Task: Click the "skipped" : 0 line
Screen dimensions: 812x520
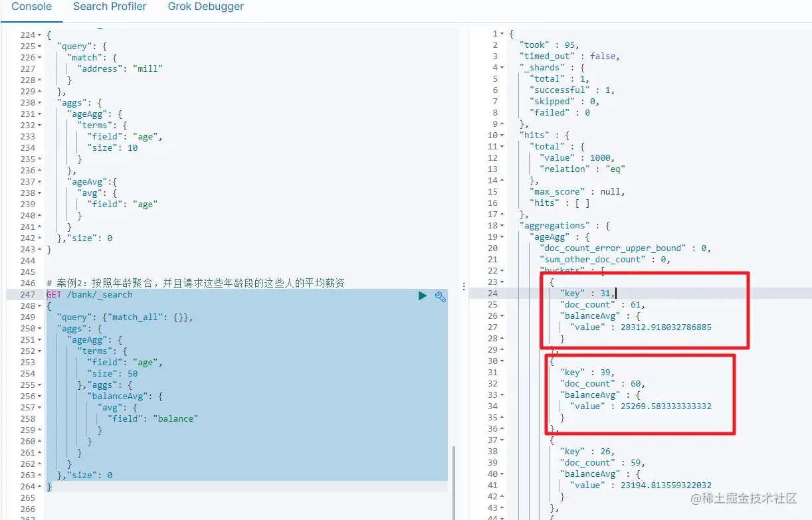Action: tap(564, 102)
